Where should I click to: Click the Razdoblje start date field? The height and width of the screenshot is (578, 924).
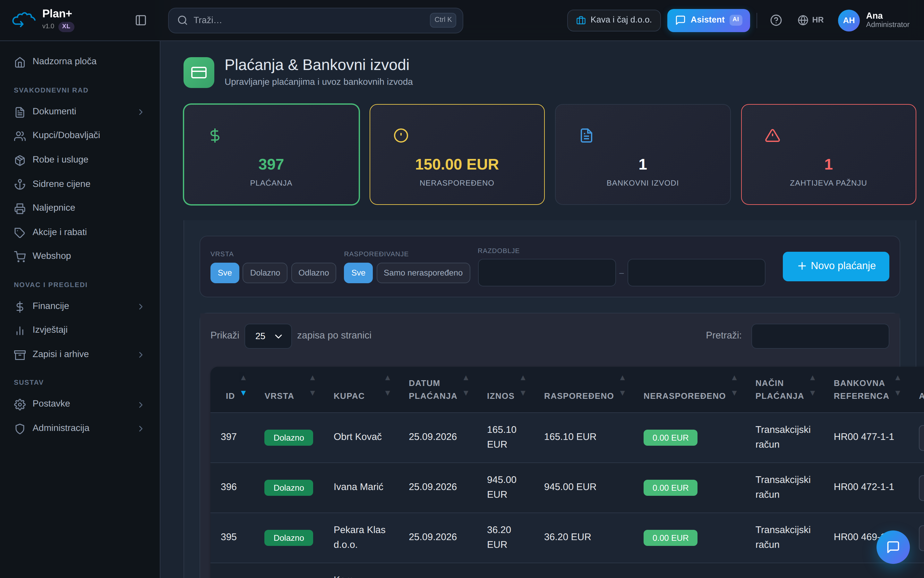point(546,273)
